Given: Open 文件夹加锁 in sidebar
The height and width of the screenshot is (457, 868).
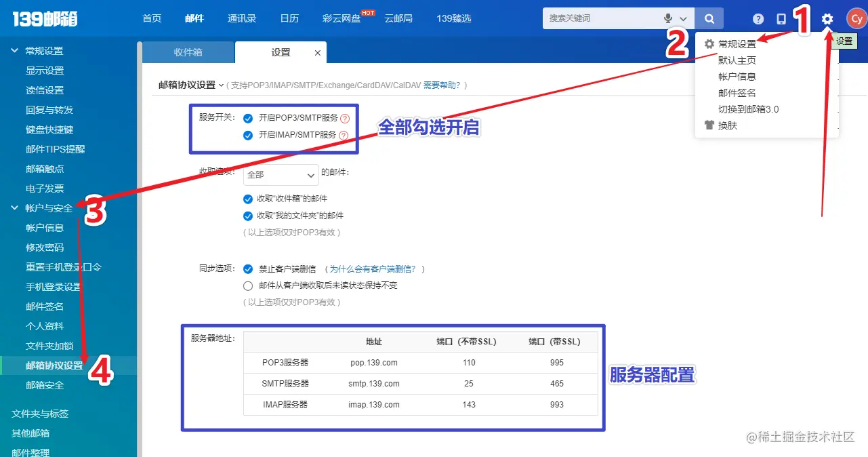Looking at the screenshot, I should coord(49,346).
